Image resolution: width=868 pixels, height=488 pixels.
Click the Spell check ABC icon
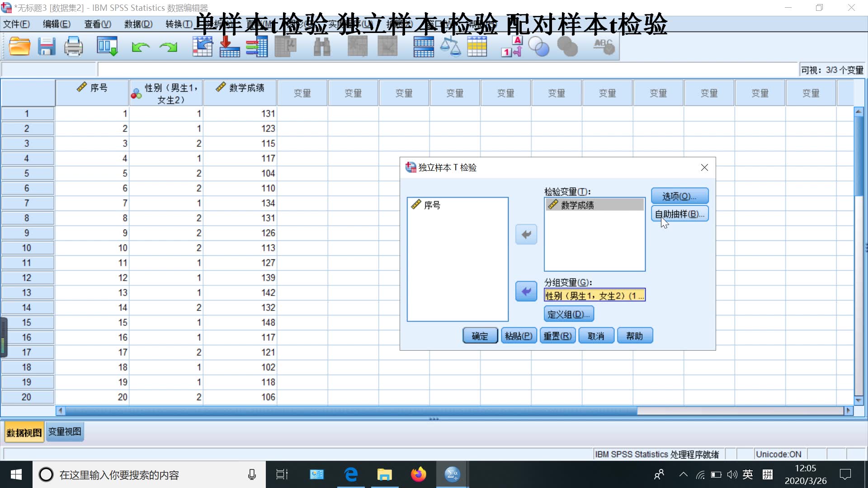(604, 47)
